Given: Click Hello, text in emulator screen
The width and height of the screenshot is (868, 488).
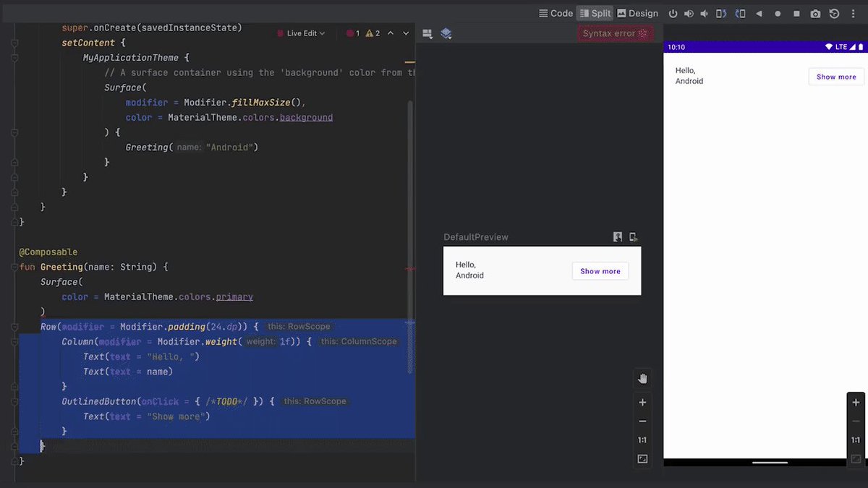Looking at the screenshot, I should (685, 70).
